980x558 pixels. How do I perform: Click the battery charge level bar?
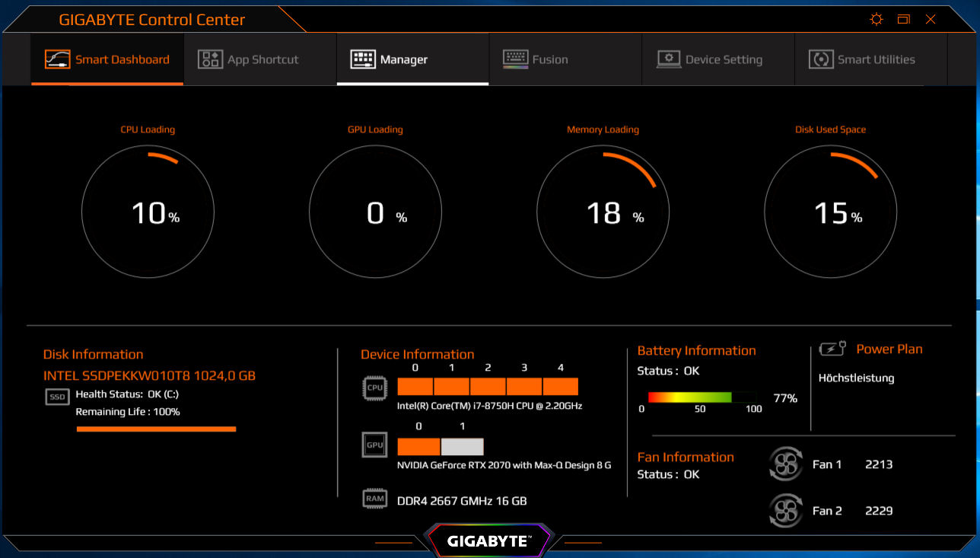[702, 397]
